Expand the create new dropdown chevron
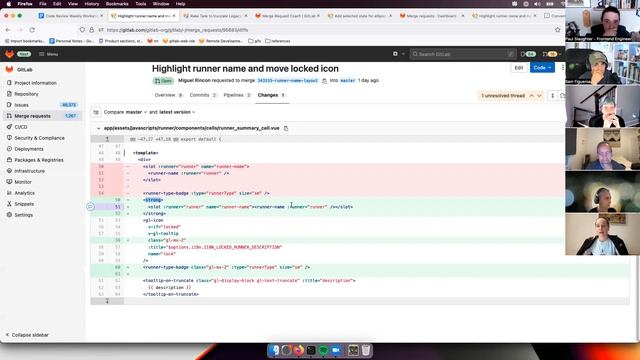The image size is (640, 360). tap(403, 54)
